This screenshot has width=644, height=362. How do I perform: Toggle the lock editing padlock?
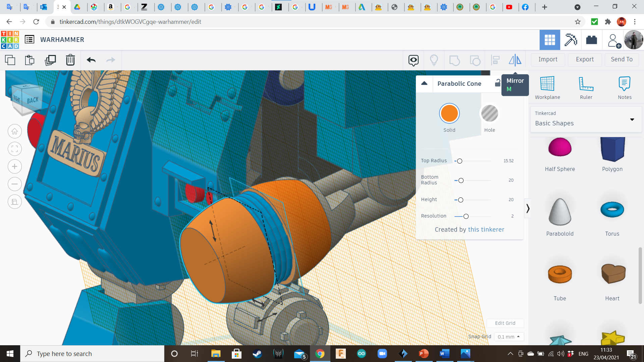[x=497, y=83]
